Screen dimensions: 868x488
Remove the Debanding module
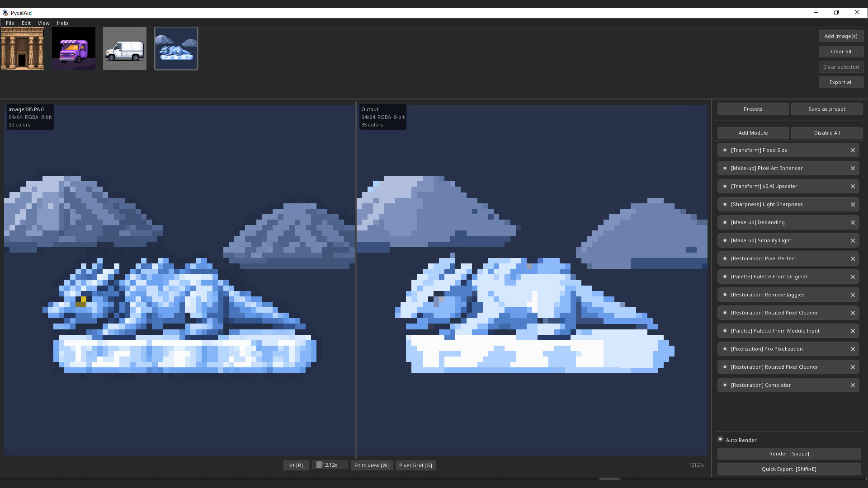click(x=853, y=222)
